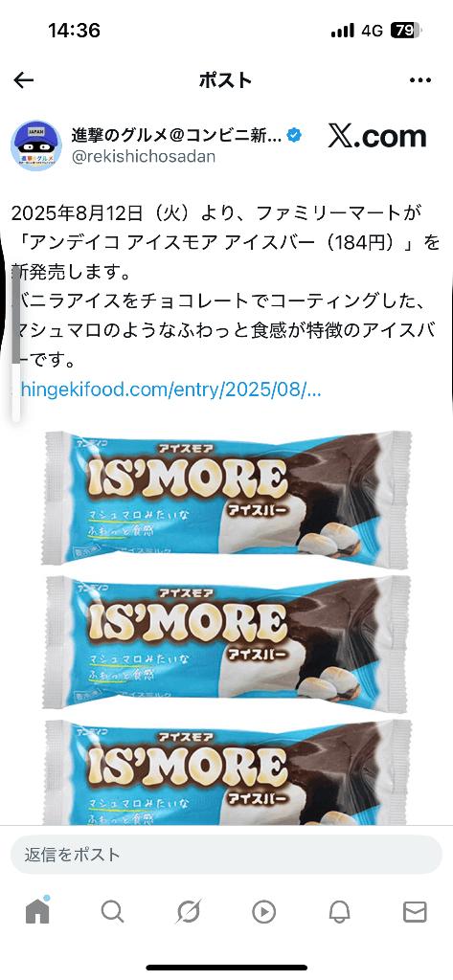The image size is (453, 980).
Task: Open the first IS'MORE ice bar image
Action: pos(226,498)
